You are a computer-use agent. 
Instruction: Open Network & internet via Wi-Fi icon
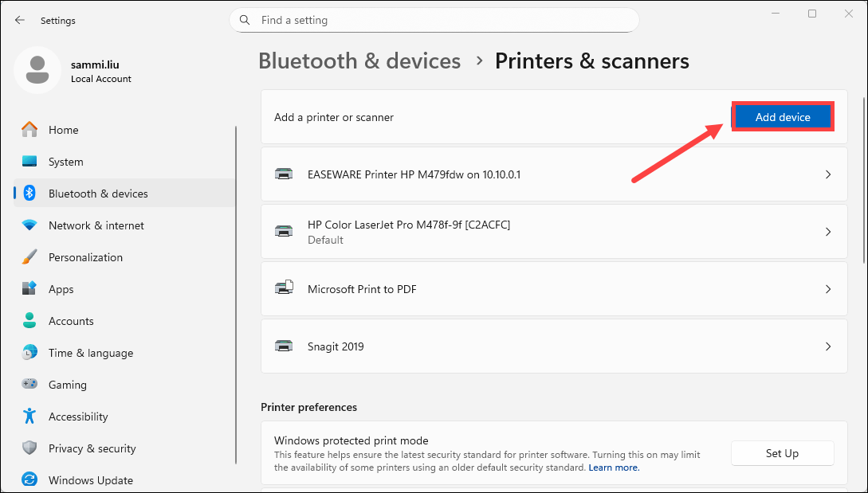click(x=29, y=225)
